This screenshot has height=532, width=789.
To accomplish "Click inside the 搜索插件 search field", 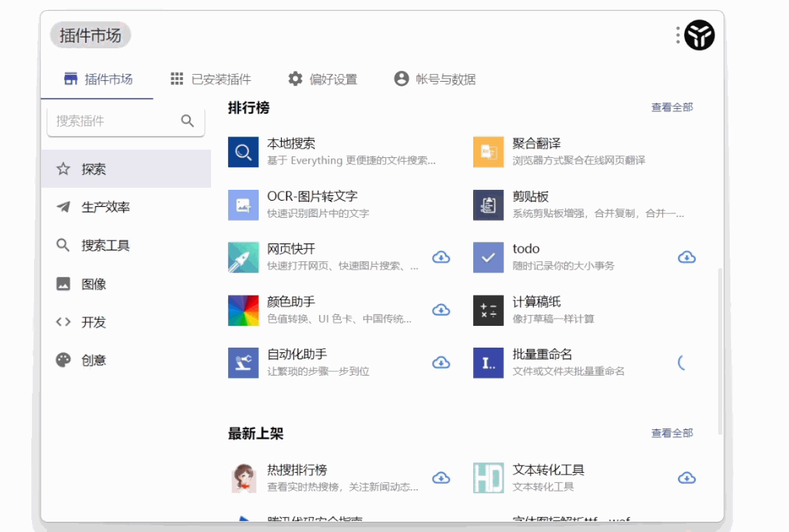I will pos(116,120).
